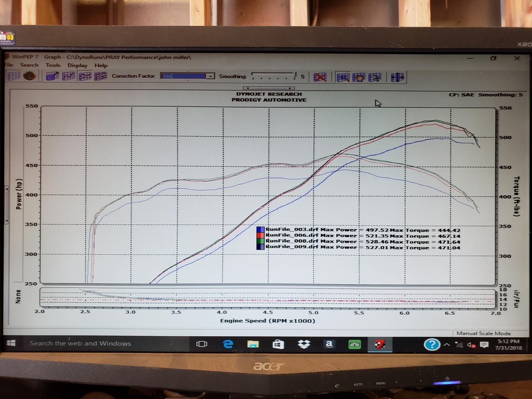Select the zoom magnifier graph tool
This screenshot has height=399, width=532.
pyautogui.click(x=343, y=77)
